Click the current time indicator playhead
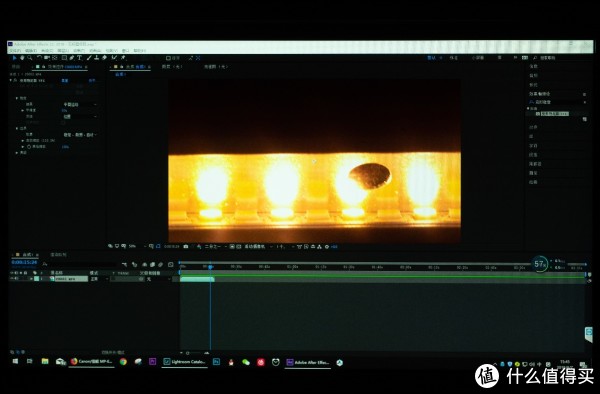The image size is (600, 394). pos(210,267)
